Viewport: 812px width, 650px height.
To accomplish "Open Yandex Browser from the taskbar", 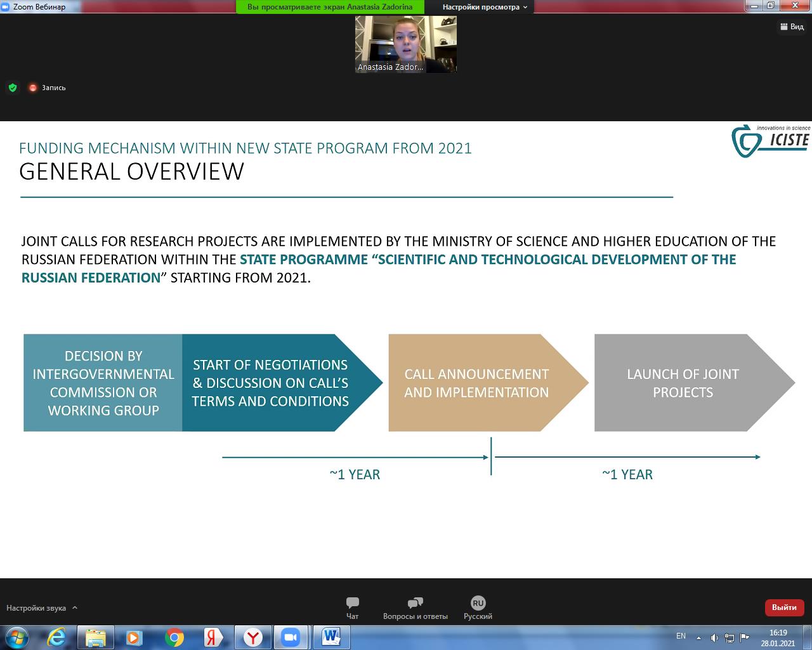I will point(253,637).
